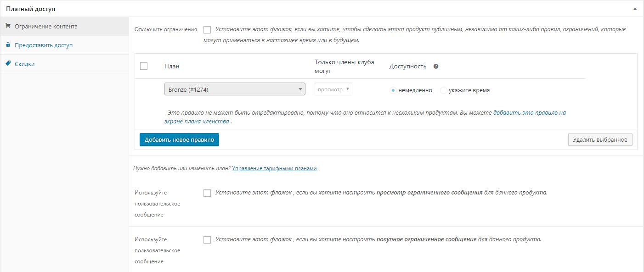
Task: Switch to Ограничение контента tab
Action: pos(46,26)
